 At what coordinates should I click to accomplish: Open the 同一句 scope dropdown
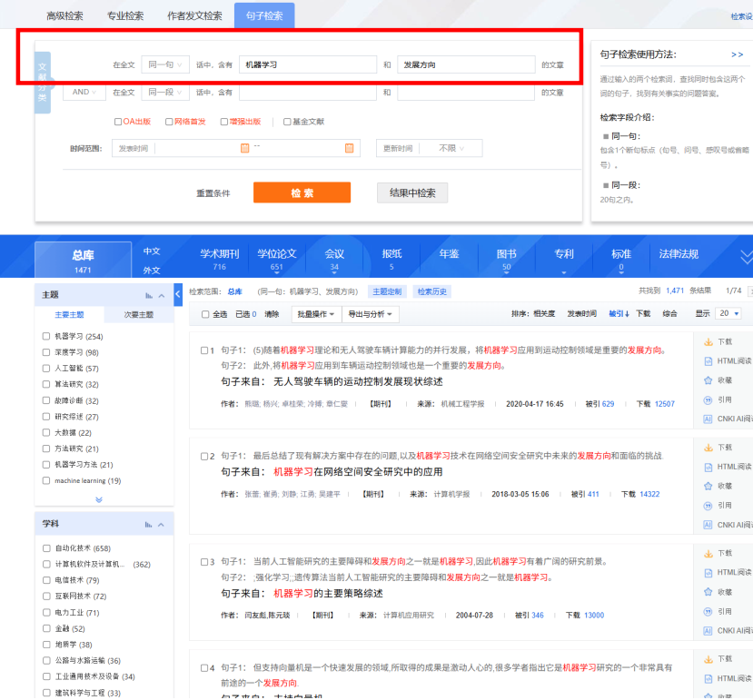click(165, 65)
